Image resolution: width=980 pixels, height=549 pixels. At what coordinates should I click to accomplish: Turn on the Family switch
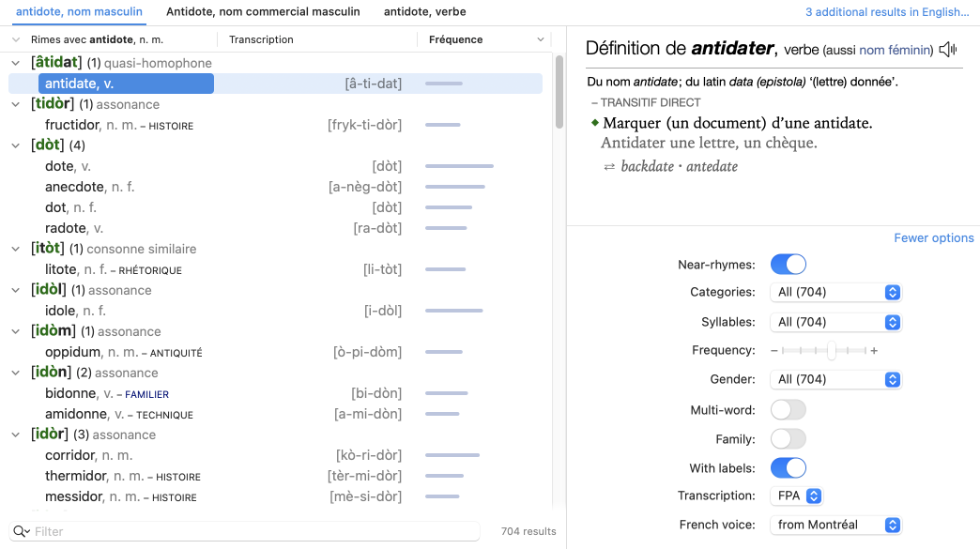pyautogui.click(x=788, y=438)
